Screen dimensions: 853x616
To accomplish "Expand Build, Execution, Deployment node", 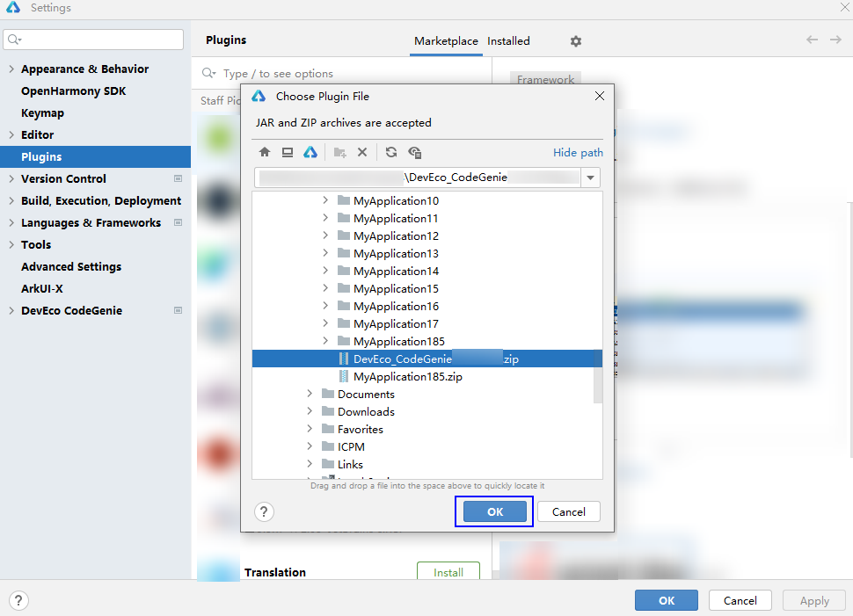I will (x=11, y=200).
